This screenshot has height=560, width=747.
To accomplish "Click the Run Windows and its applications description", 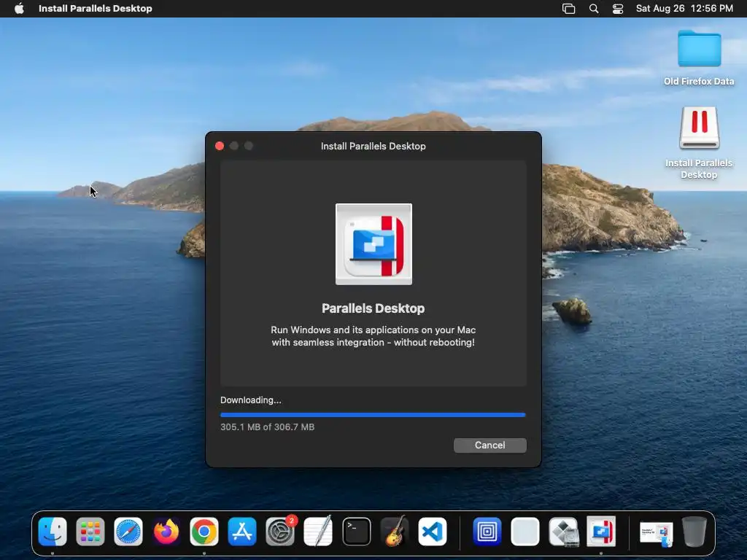I will [x=373, y=336].
